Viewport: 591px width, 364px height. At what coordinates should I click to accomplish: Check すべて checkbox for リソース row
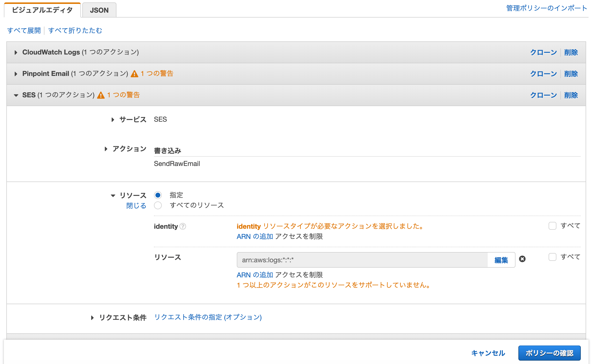[552, 257]
